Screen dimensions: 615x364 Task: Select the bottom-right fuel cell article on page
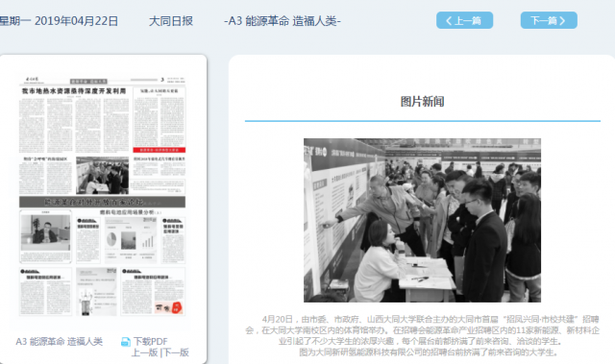153,292
